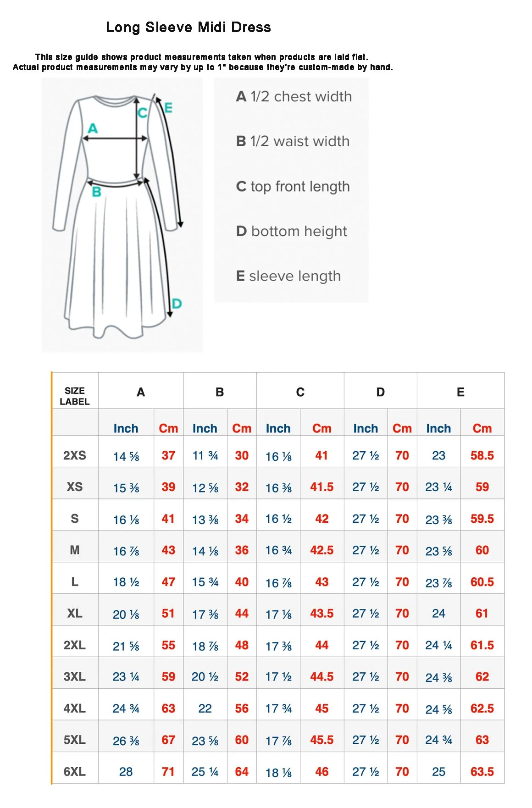Viewport: 532px width, 808px height.
Task: Click the teal letter B at dress waist
Action: pos(96,192)
